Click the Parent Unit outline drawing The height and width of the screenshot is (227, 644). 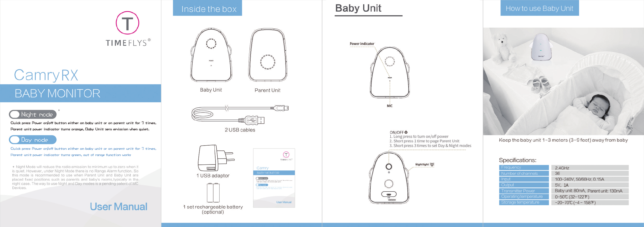268,55
